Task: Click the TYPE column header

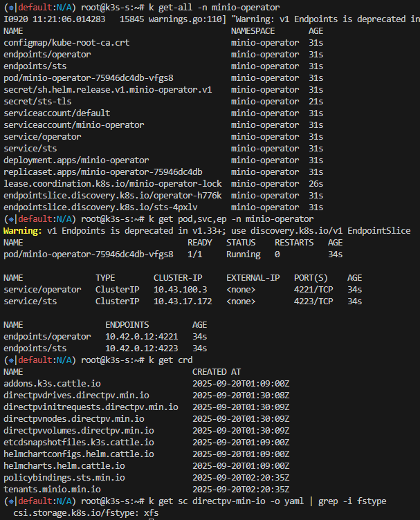Action: click(x=105, y=278)
